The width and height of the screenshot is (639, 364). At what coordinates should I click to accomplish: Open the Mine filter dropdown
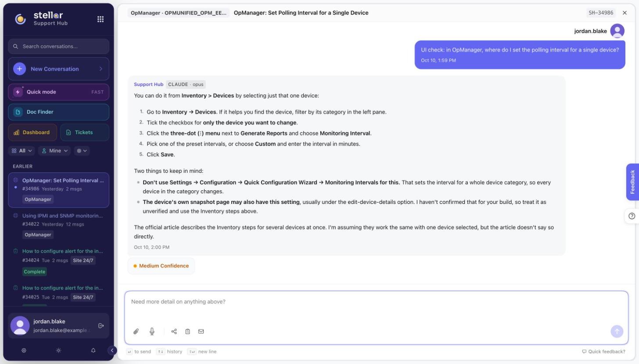[55, 150]
